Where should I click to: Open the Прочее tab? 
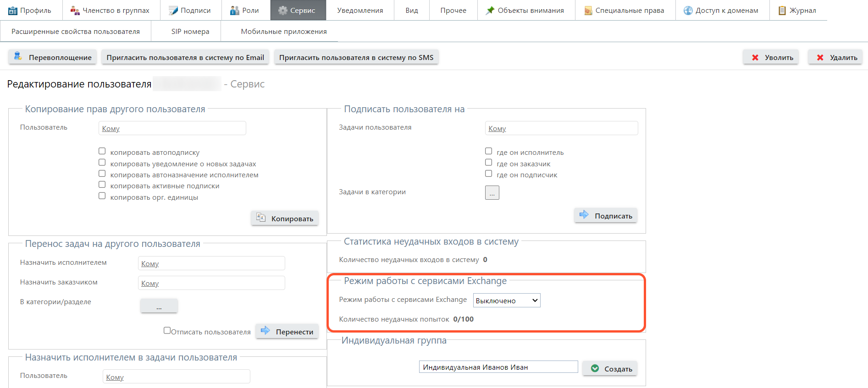[x=453, y=11]
